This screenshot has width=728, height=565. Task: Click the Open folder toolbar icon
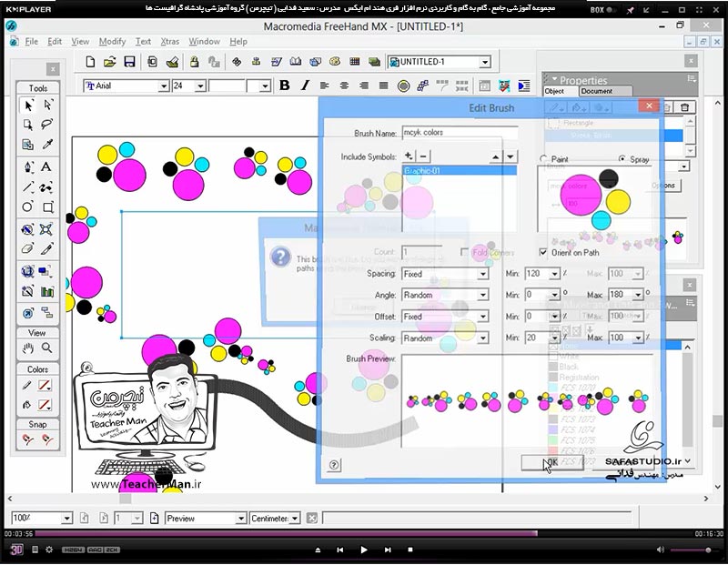tap(109, 62)
